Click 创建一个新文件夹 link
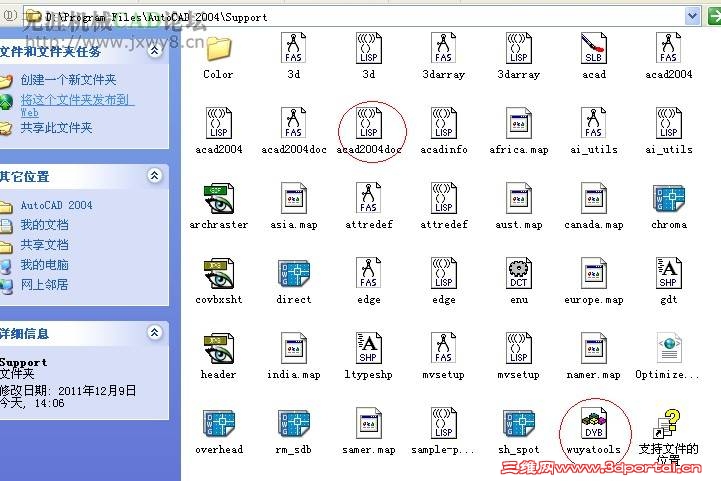This screenshot has width=721, height=481. coord(68,80)
